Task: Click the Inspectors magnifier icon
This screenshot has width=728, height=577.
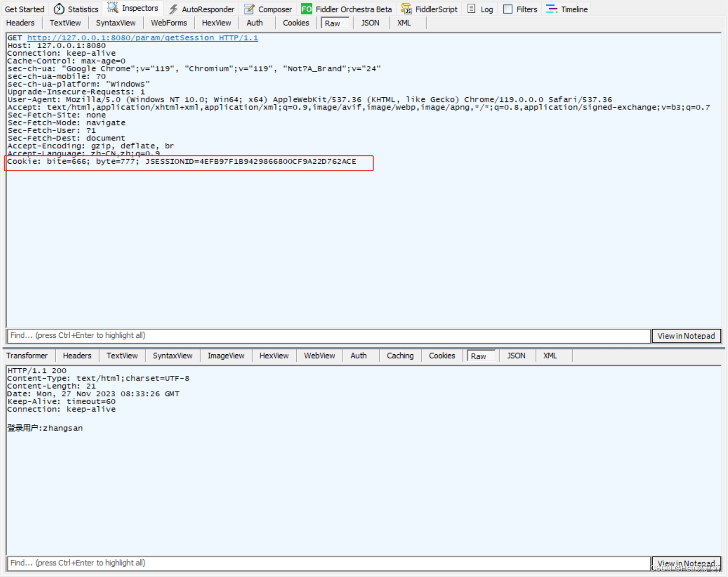Action: pos(112,7)
